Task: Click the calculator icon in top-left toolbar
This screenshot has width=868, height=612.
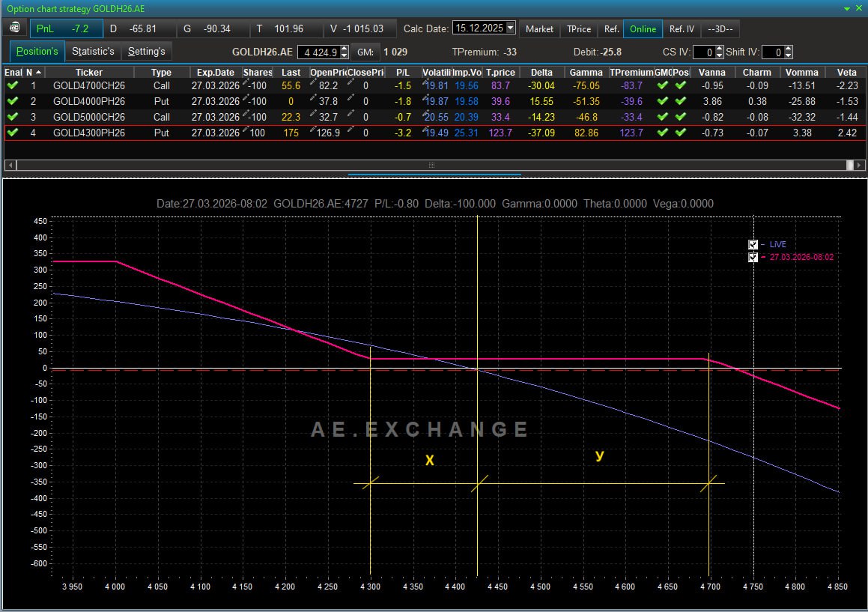Action: [x=15, y=28]
